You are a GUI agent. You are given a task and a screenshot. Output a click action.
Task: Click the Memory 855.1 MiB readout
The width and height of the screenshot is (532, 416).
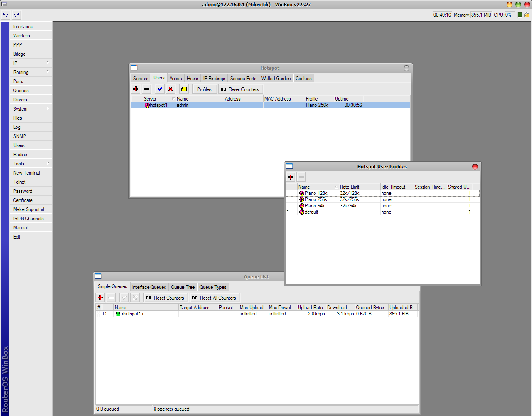[x=472, y=15]
